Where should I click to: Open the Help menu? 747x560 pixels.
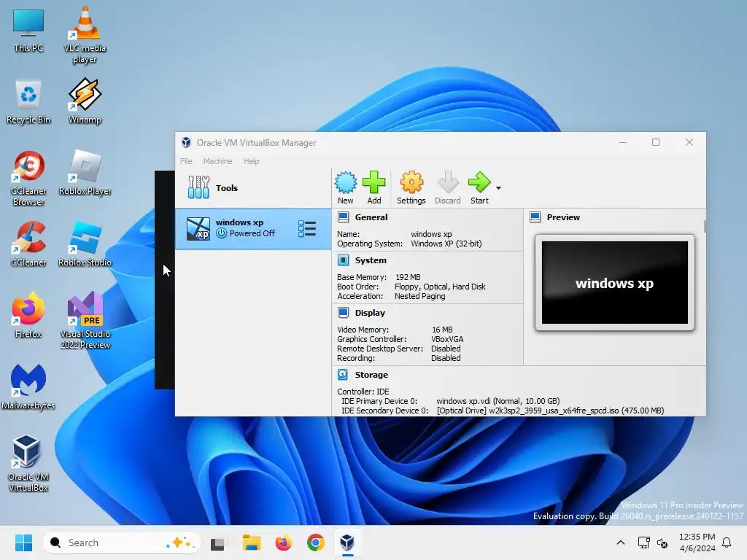[x=252, y=161]
